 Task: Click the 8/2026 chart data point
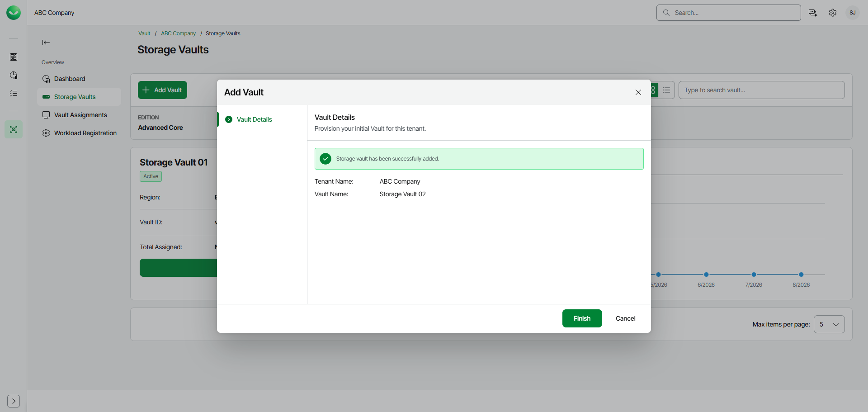(x=801, y=275)
